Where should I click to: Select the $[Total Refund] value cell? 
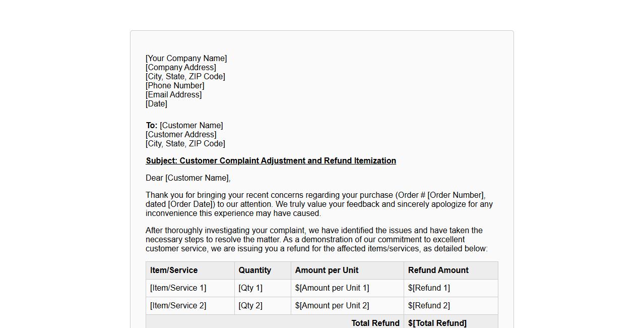(x=437, y=323)
